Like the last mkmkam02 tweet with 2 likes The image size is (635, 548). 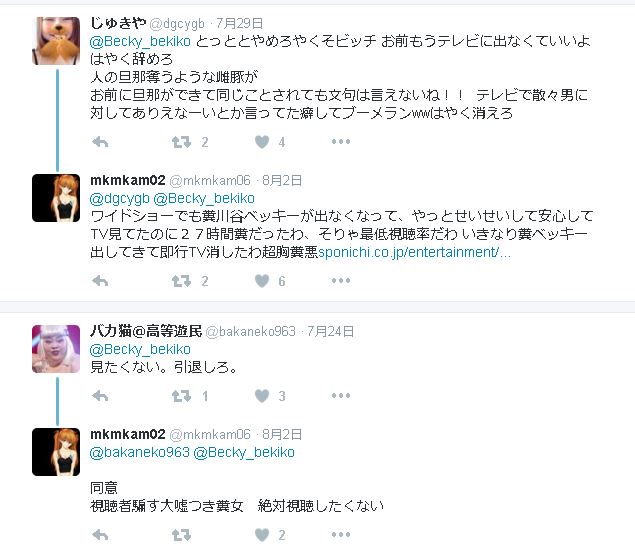point(262,535)
